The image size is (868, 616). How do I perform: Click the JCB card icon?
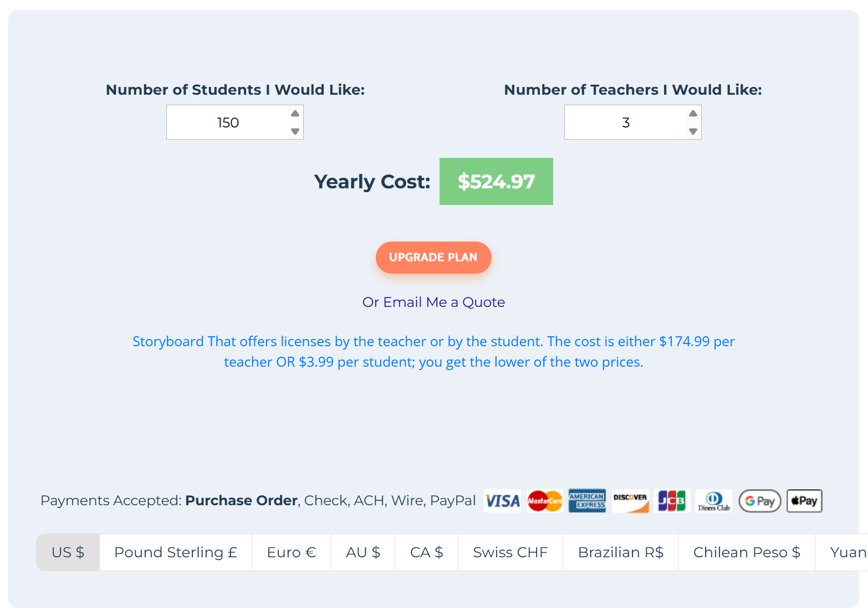[x=672, y=501]
